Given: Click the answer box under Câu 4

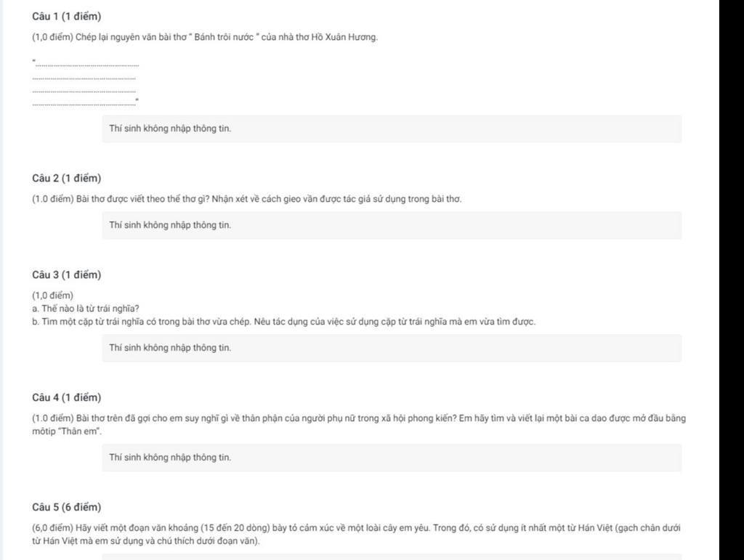Looking at the screenshot, I should (392, 458).
